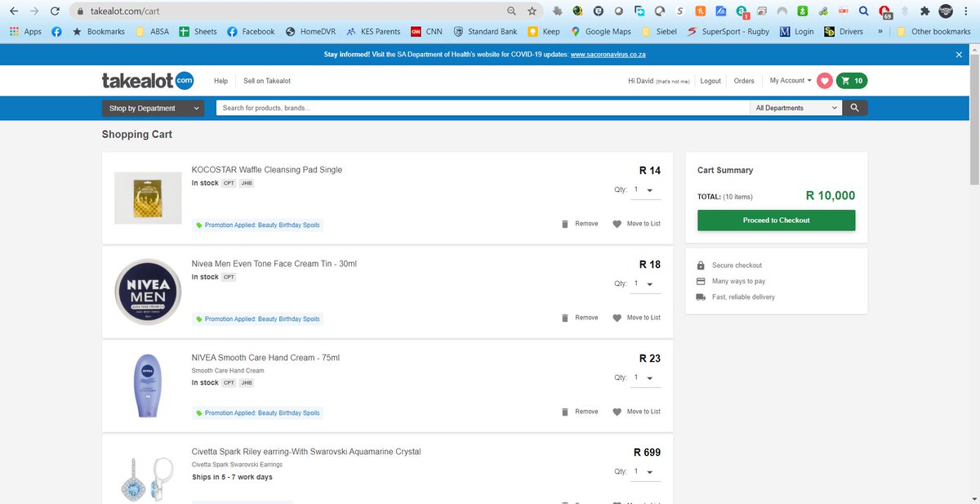Click Proceed to Checkout button
The image size is (980, 504).
coord(776,221)
